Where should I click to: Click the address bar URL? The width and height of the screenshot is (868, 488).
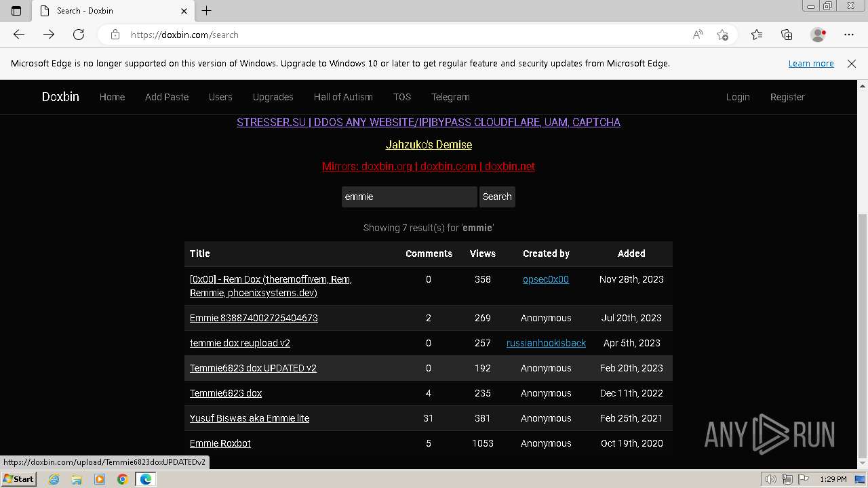(184, 35)
